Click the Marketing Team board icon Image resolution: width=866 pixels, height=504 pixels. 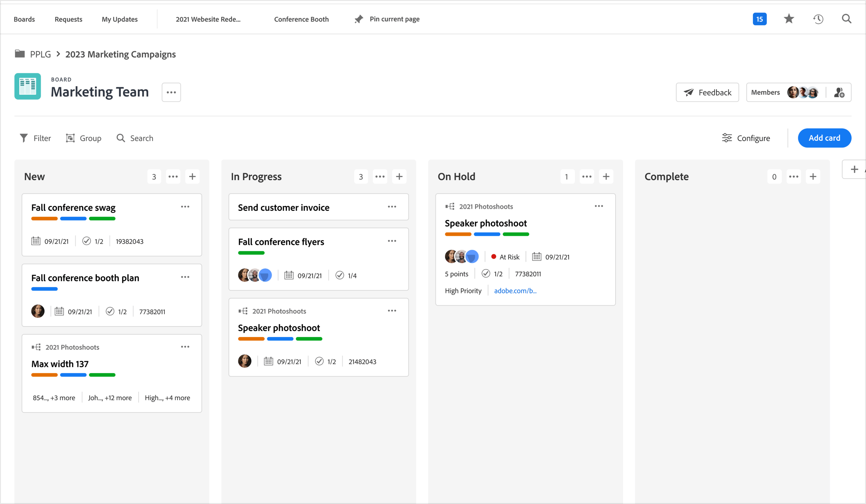[x=28, y=86]
